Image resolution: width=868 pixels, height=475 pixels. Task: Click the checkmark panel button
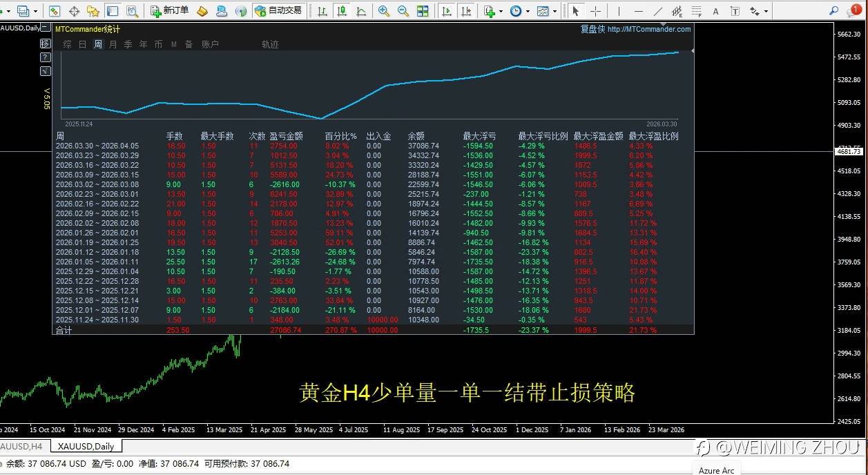click(46, 70)
